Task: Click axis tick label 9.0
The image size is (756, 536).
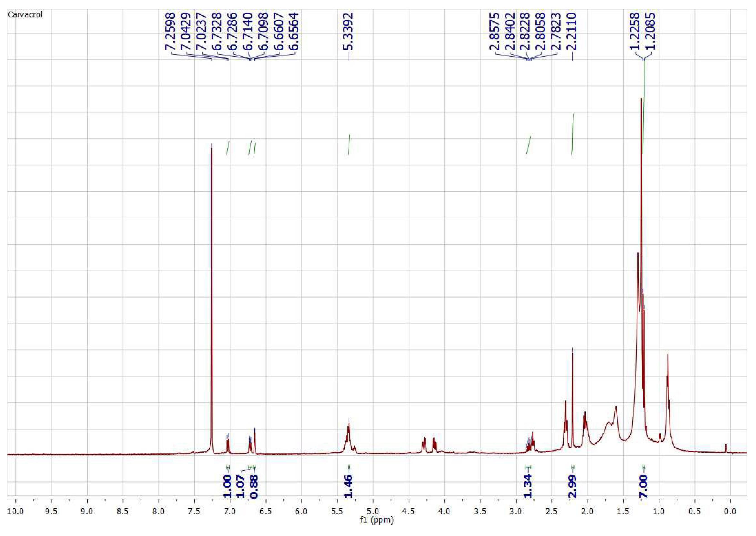Action: coord(87,512)
